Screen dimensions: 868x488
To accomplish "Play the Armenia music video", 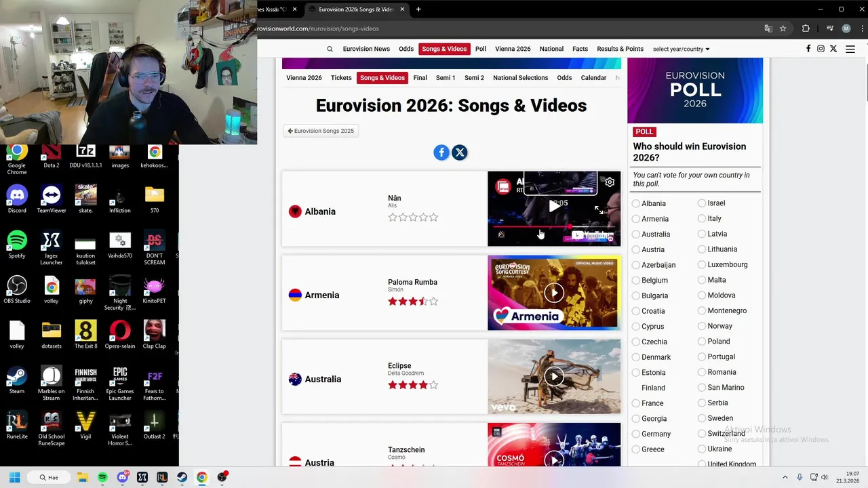I will tap(554, 292).
